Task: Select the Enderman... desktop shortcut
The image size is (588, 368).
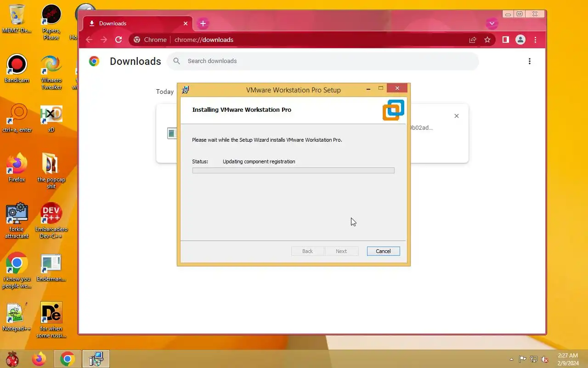Action: [51, 267]
